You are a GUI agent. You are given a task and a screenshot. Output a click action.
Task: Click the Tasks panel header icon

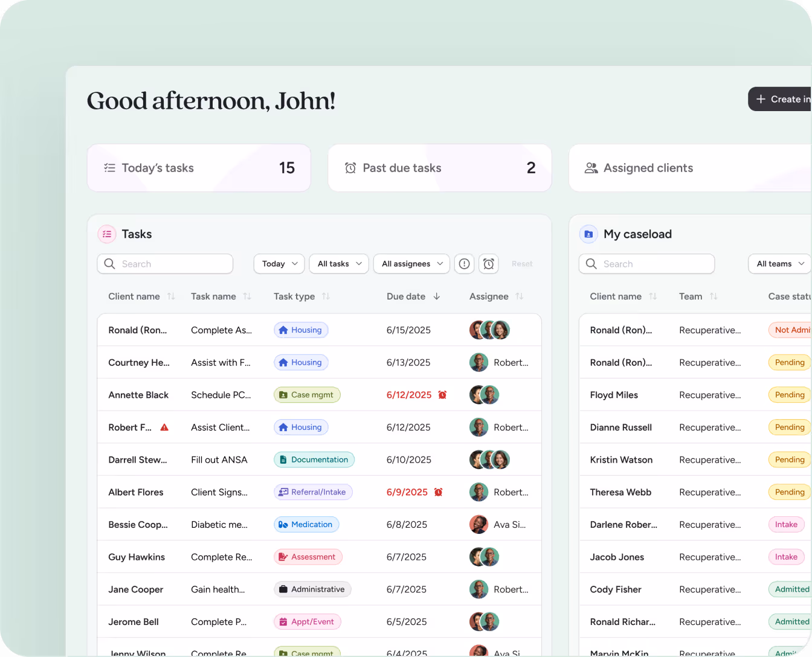click(x=107, y=234)
